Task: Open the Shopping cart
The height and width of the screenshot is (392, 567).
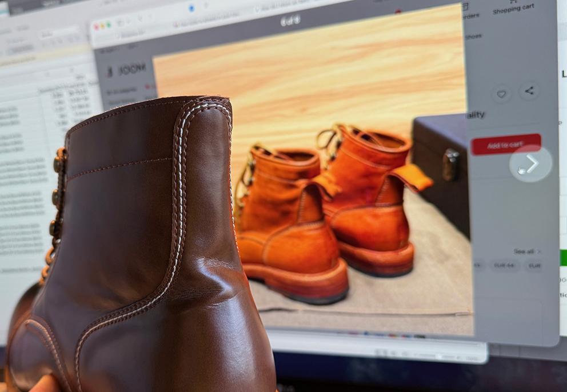Action: [x=513, y=7]
